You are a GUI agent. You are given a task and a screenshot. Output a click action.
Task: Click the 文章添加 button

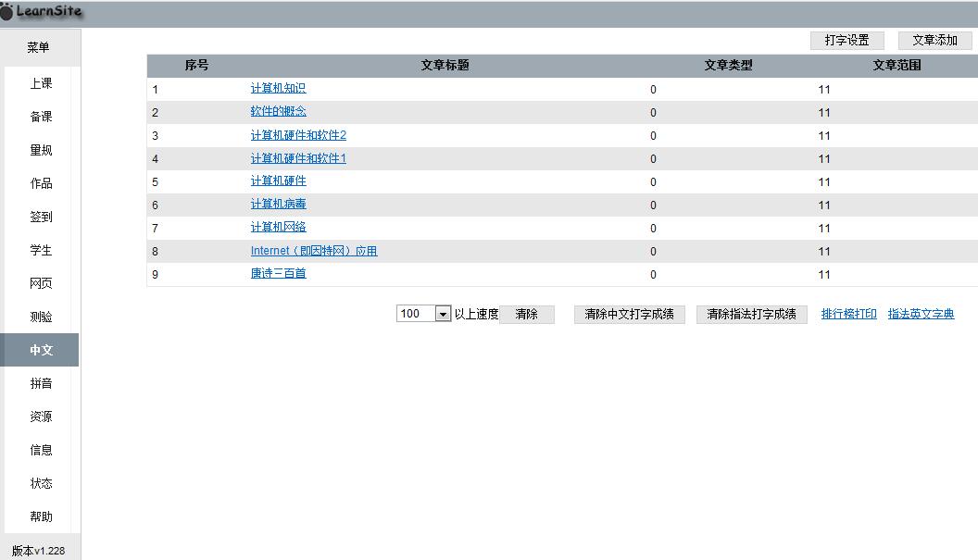pos(934,41)
